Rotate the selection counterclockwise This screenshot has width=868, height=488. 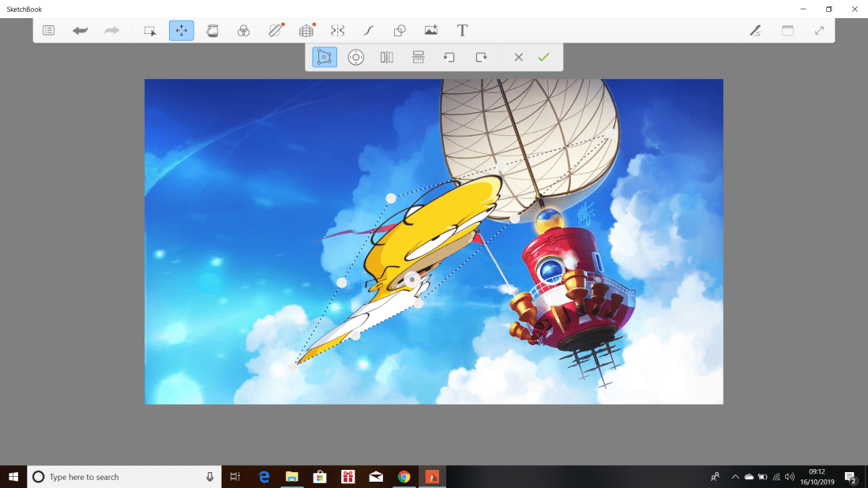449,57
